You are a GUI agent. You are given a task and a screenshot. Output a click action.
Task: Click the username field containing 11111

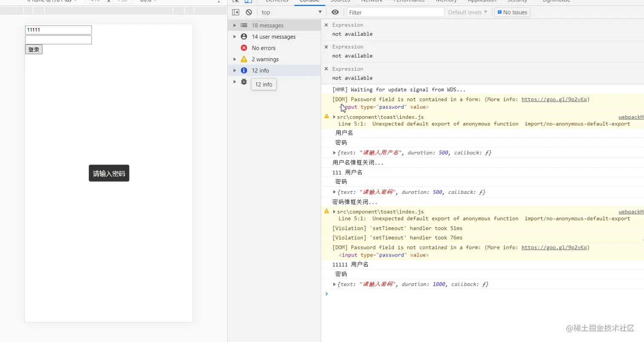pos(58,30)
